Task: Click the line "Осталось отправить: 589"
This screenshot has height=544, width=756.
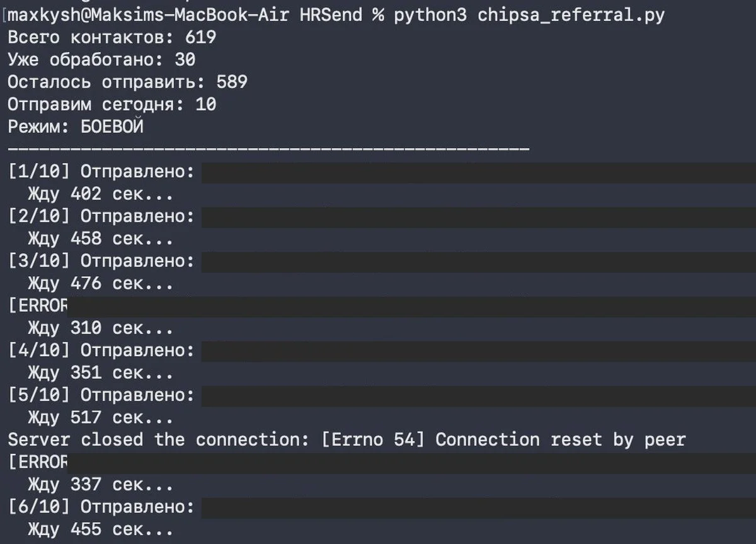Action: [127, 82]
